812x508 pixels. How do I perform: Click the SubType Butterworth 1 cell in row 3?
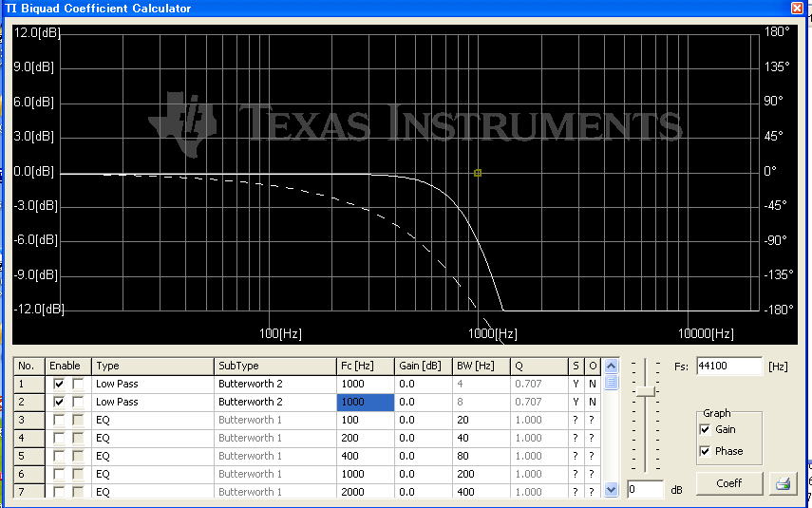275,420
